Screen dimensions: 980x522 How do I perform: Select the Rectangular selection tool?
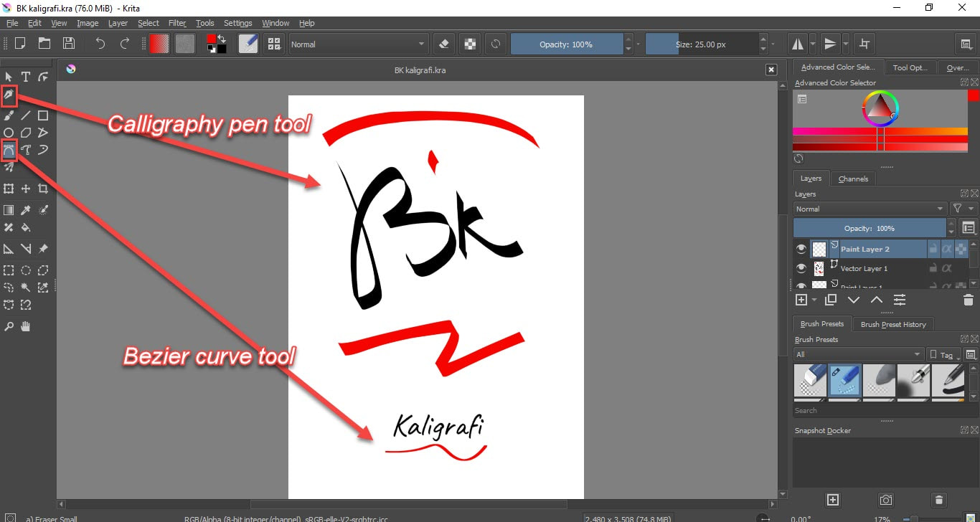click(9, 270)
